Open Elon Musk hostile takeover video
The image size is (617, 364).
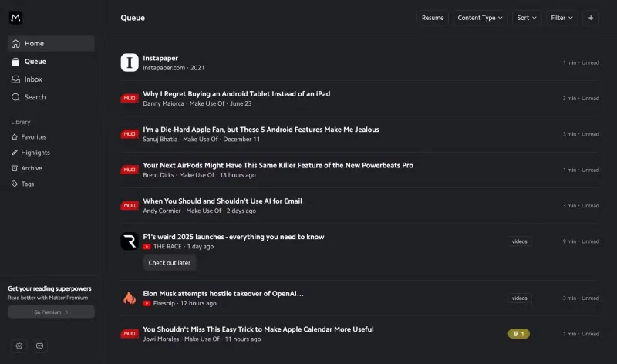[223, 294]
